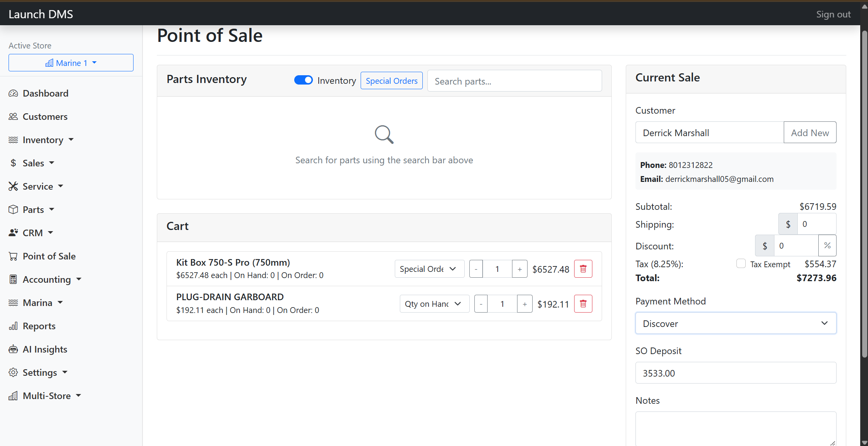Click the Reports bar chart icon

13,326
